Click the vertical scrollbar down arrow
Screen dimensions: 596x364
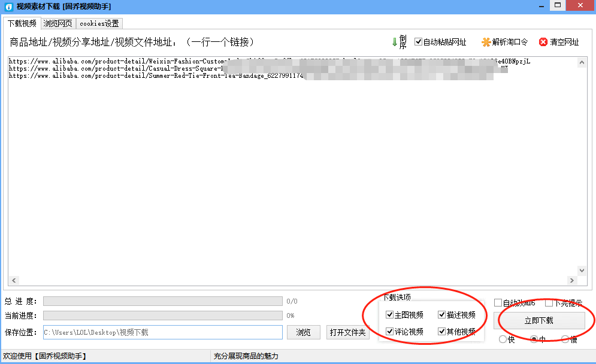(581, 271)
